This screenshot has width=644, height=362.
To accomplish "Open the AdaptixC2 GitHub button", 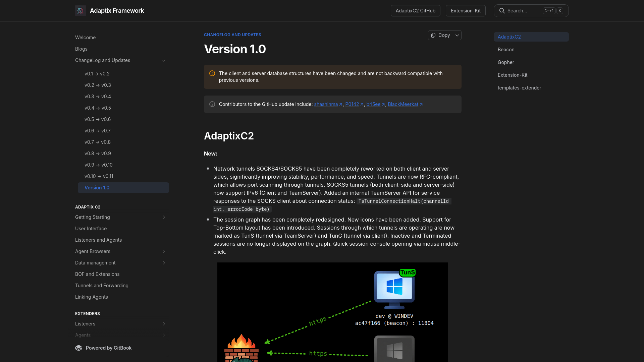I will (415, 10).
